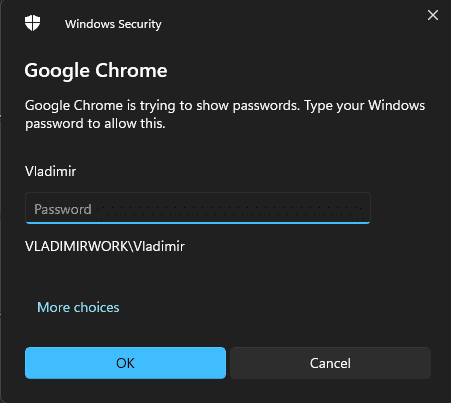Click the Windows Security title text
This screenshot has width=451, height=403.
click(113, 24)
